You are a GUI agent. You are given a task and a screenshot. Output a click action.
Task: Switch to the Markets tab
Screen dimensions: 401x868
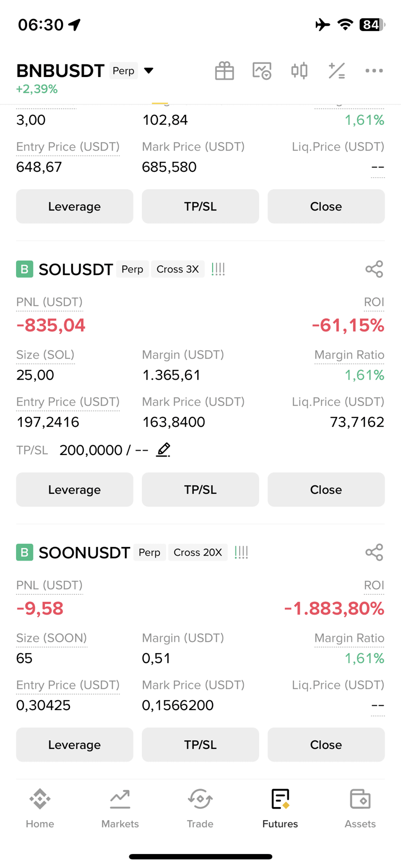120,809
